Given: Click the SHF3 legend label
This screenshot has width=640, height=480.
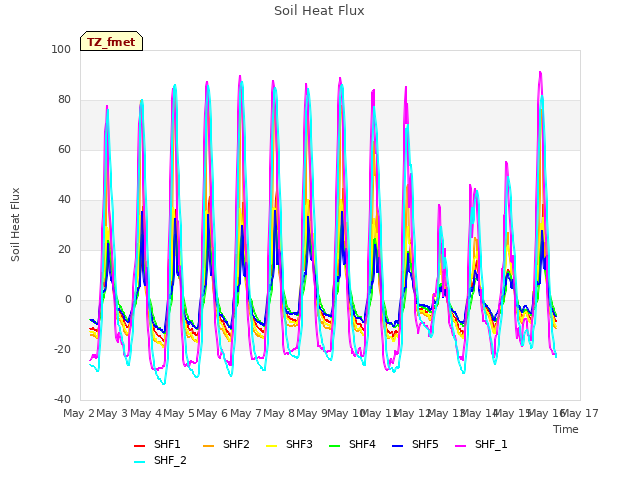Looking at the screenshot, I should point(299,444).
